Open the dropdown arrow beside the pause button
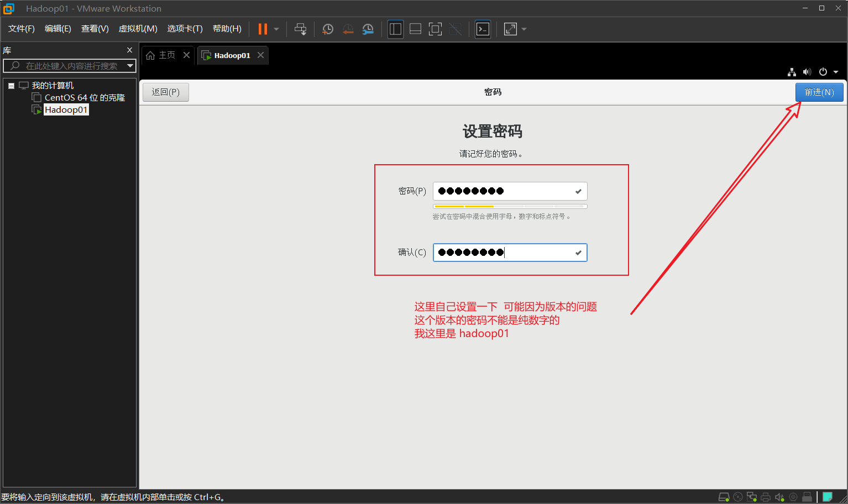848x504 pixels. pos(276,29)
